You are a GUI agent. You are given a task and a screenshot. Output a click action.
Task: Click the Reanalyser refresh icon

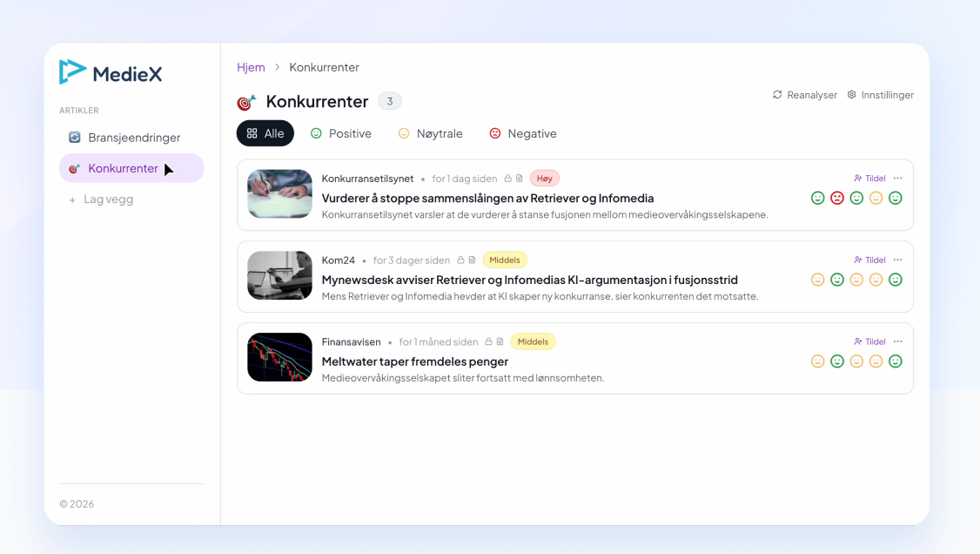777,94
